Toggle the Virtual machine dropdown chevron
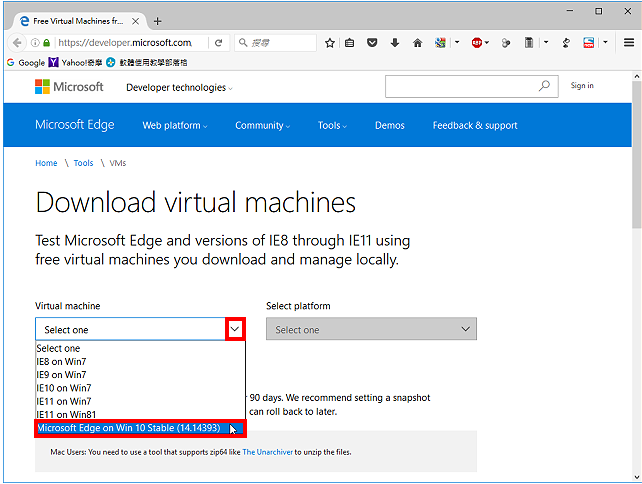The width and height of the screenshot is (642, 484). point(235,329)
